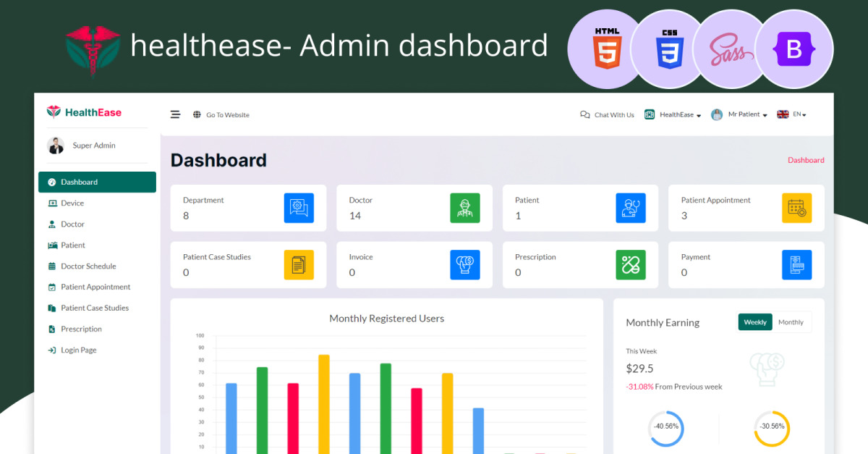Click the yellow Patient Appointment calendar icon
This screenshot has width=868, height=454.
tap(797, 208)
